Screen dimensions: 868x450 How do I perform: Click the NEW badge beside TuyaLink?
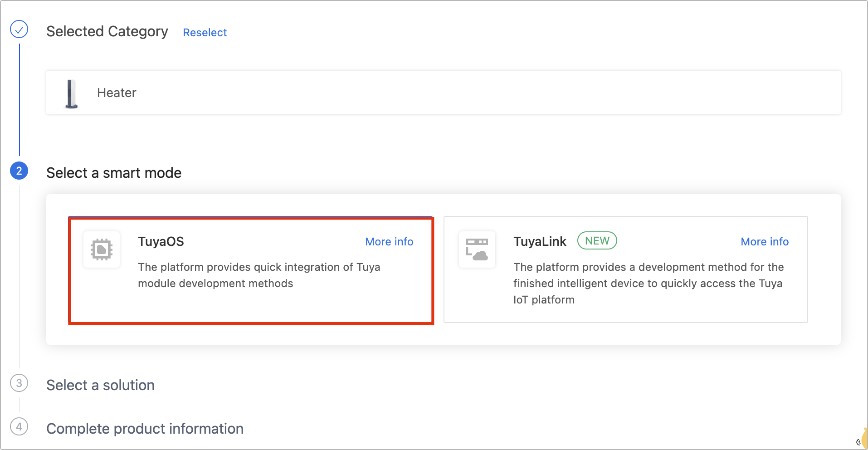[x=597, y=241]
